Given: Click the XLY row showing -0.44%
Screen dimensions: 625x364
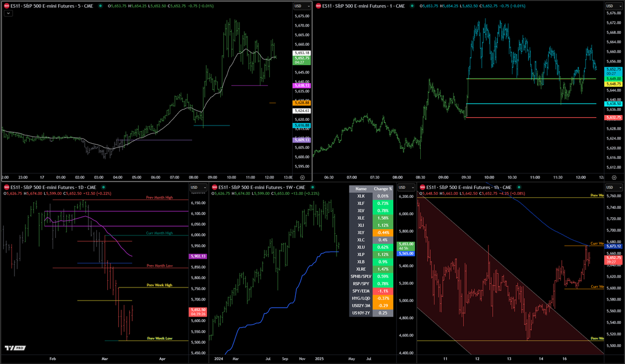Looking at the screenshot, I should 371,232.
